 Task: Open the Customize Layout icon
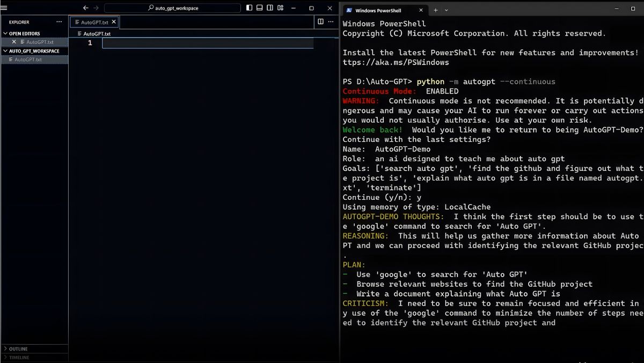coord(280,8)
